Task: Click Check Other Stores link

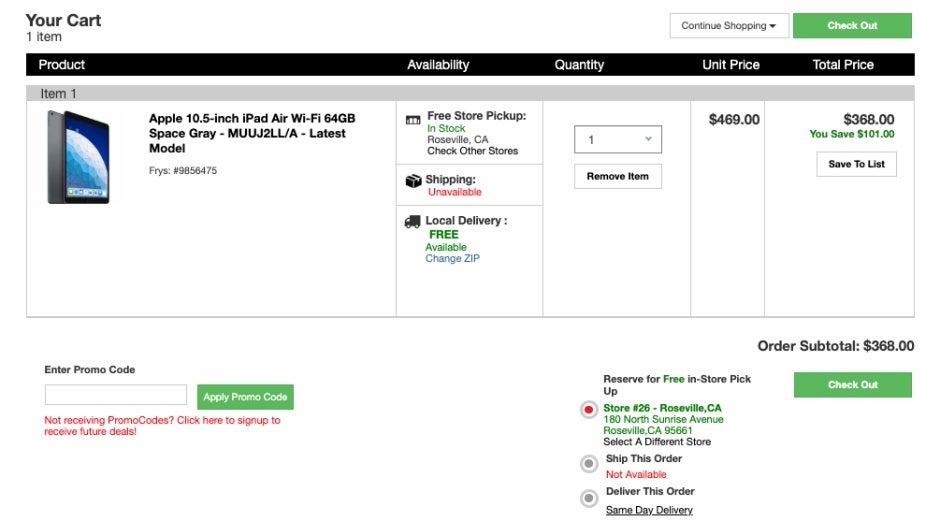Action: coord(472,151)
